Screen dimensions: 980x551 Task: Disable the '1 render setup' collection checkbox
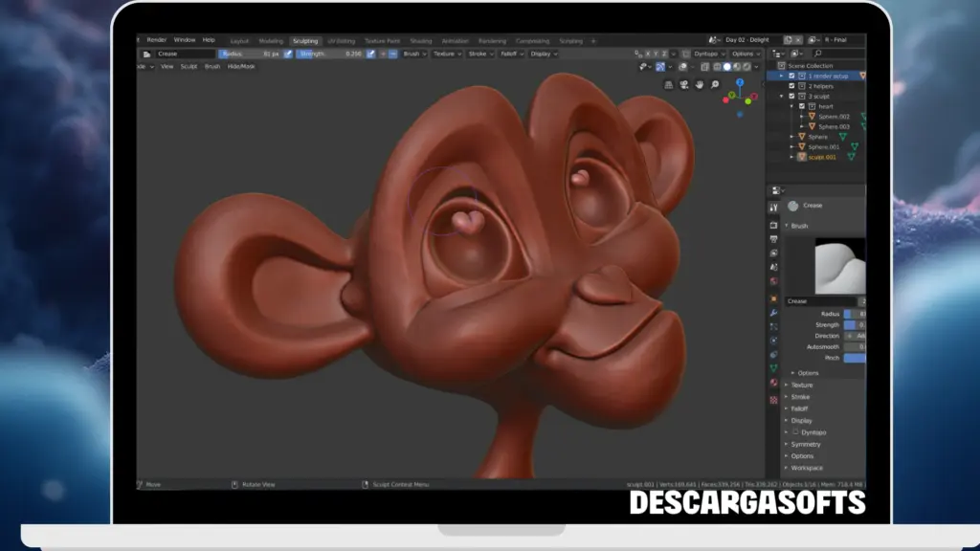pyautogui.click(x=791, y=76)
